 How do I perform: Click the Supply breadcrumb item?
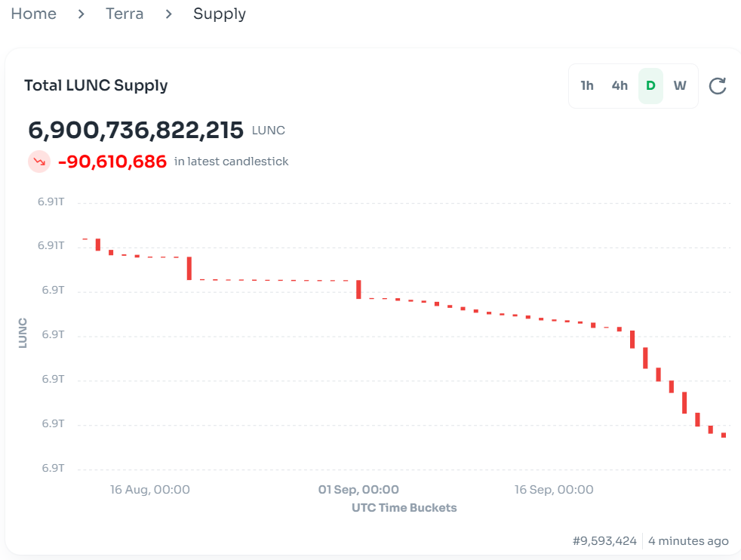point(220,14)
